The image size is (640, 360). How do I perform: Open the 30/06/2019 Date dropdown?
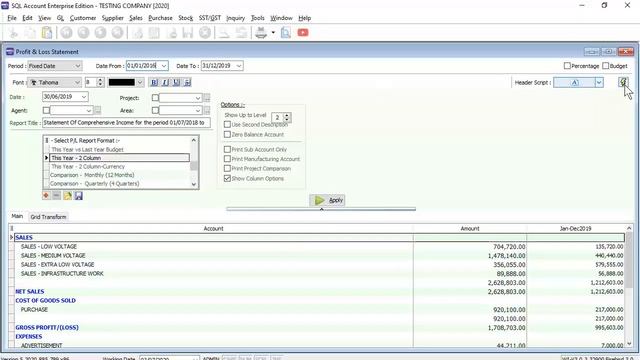point(84,97)
